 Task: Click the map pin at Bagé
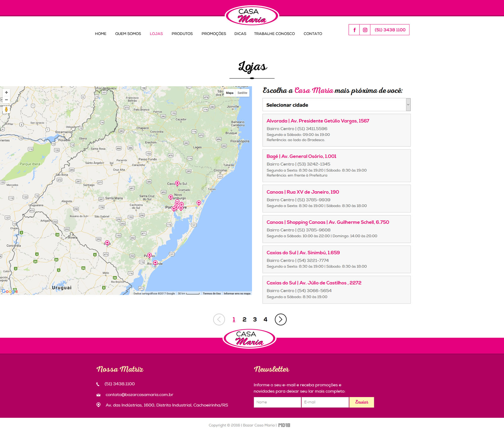tap(107, 243)
